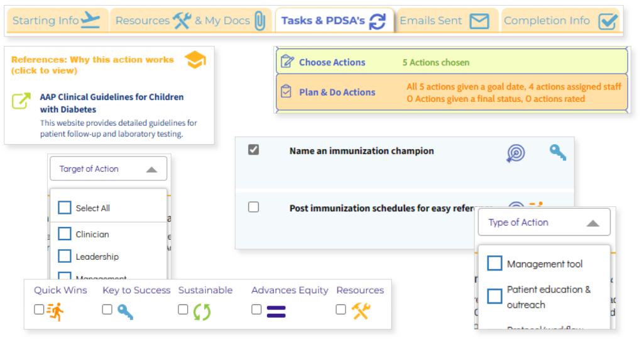The image size is (644, 344).
Task: Open the external link icon for AAP Guidelines
Action: point(21,101)
